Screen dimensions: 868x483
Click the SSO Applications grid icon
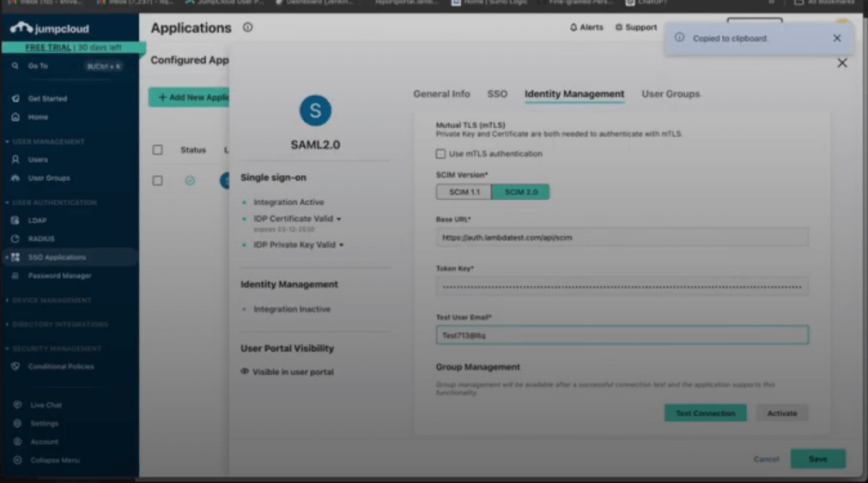pos(15,257)
